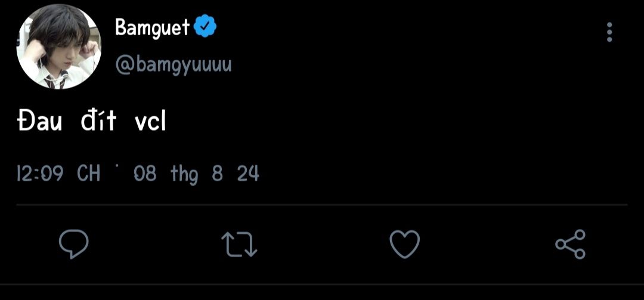Image resolution: width=644 pixels, height=300 pixels.
Task: Click the word "vcl" in the tweet
Action: coord(150,122)
